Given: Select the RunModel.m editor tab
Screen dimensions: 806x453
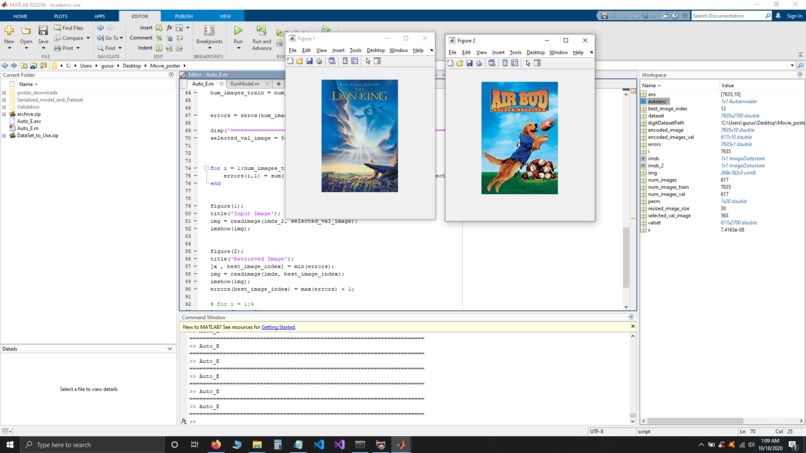Looking at the screenshot, I should [x=245, y=84].
